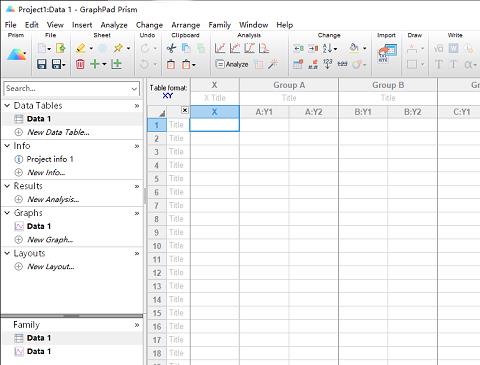Open the paste special dropdown arrow

194,65
